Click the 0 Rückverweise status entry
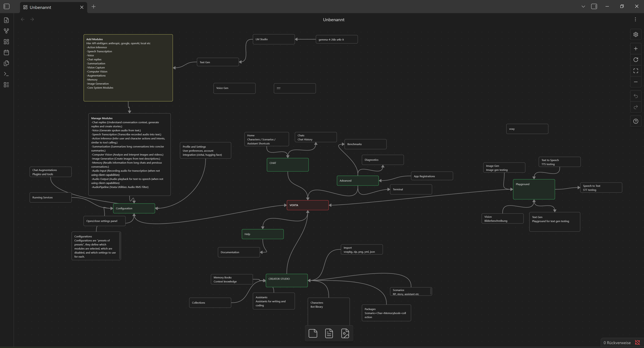 617,343
